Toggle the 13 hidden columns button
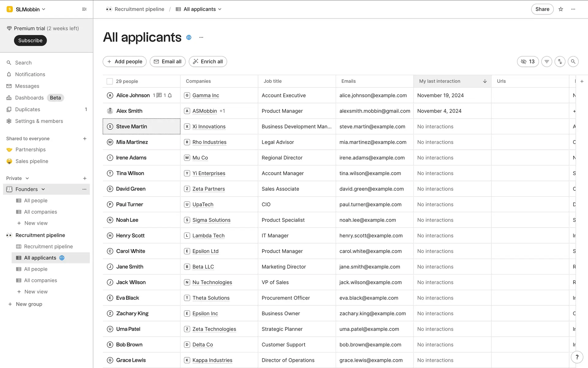 tap(528, 62)
